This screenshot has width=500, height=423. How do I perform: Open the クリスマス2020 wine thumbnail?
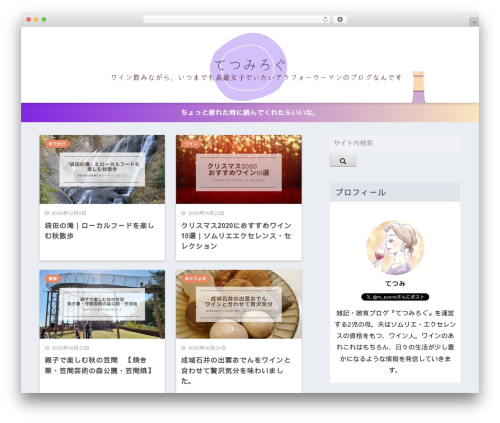[239, 169]
